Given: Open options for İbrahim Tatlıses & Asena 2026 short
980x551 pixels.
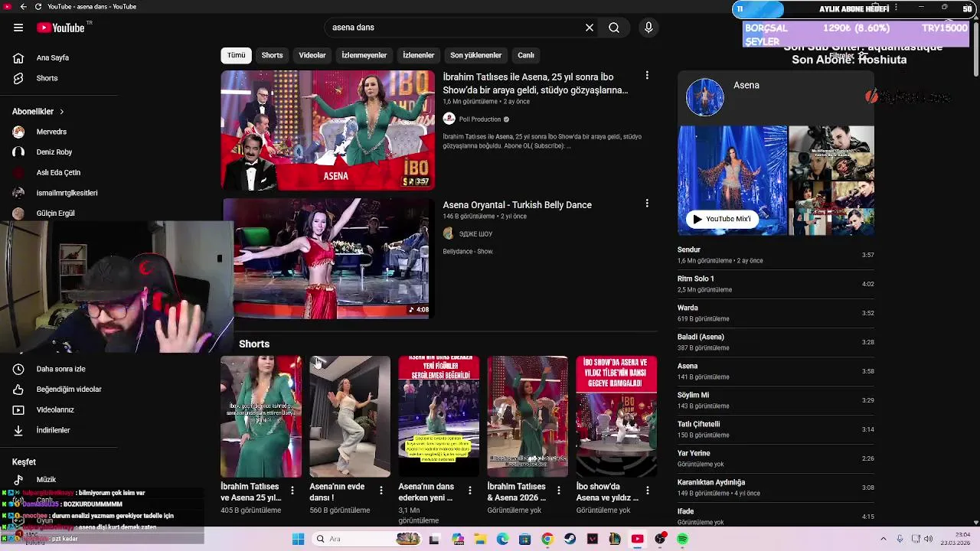Looking at the screenshot, I should click(559, 490).
